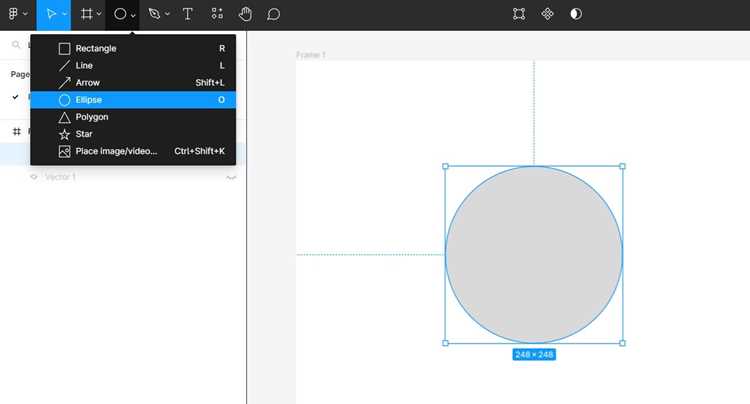Choose Line from shape menu
The height and width of the screenshot is (404, 750).
(133, 66)
